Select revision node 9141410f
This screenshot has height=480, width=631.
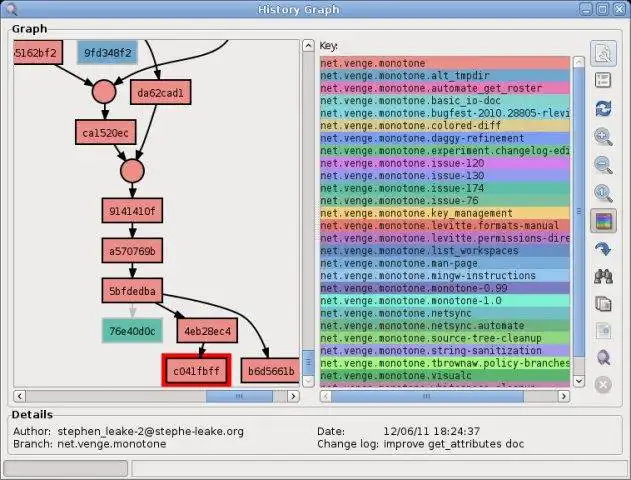[x=132, y=210]
